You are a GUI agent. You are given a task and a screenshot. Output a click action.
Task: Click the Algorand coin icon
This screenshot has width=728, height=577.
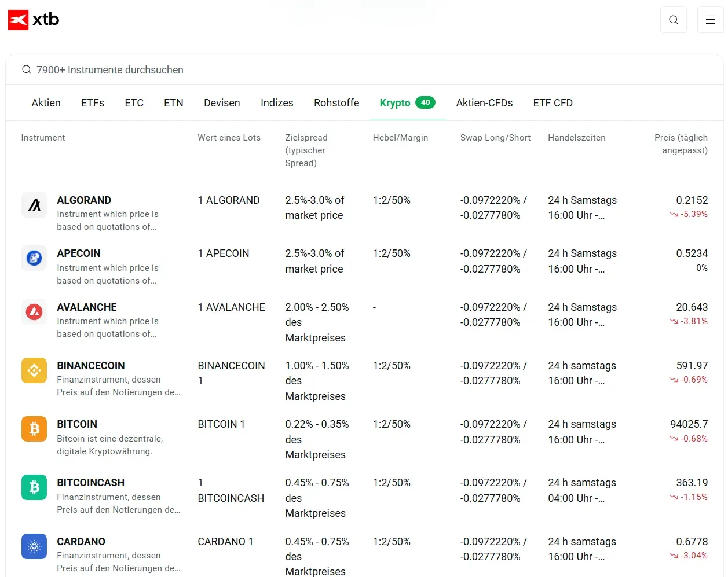pyautogui.click(x=34, y=205)
